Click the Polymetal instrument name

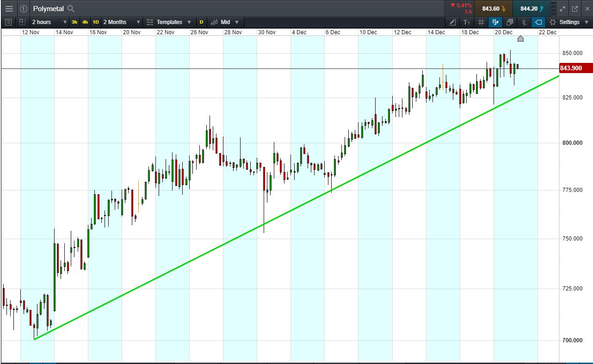point(48,9)
